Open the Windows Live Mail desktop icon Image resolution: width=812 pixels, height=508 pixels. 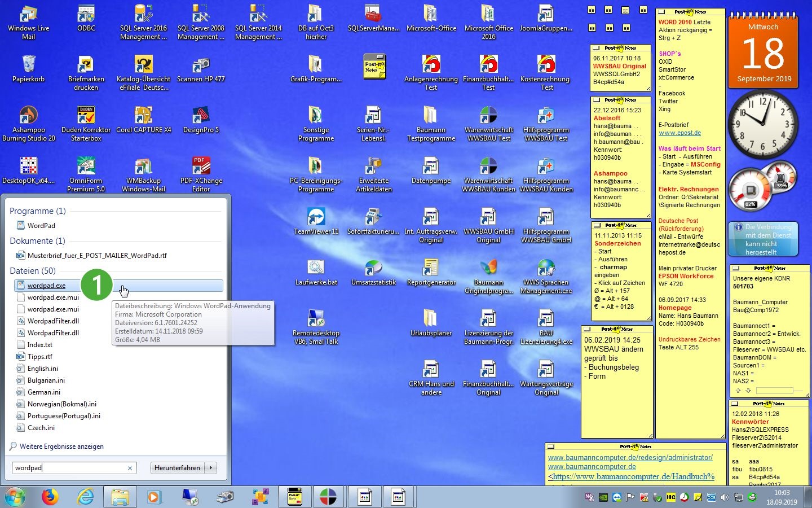[28, 23]
